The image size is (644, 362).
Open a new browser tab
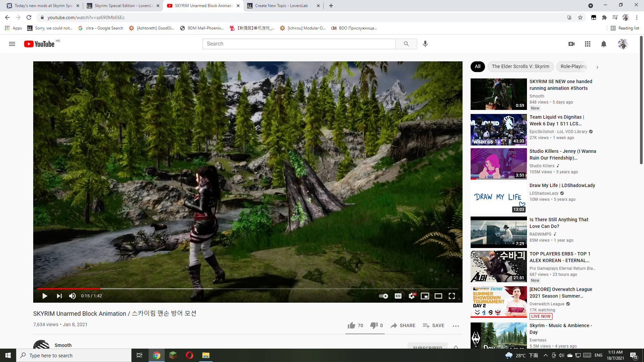(x=331, y=6)
